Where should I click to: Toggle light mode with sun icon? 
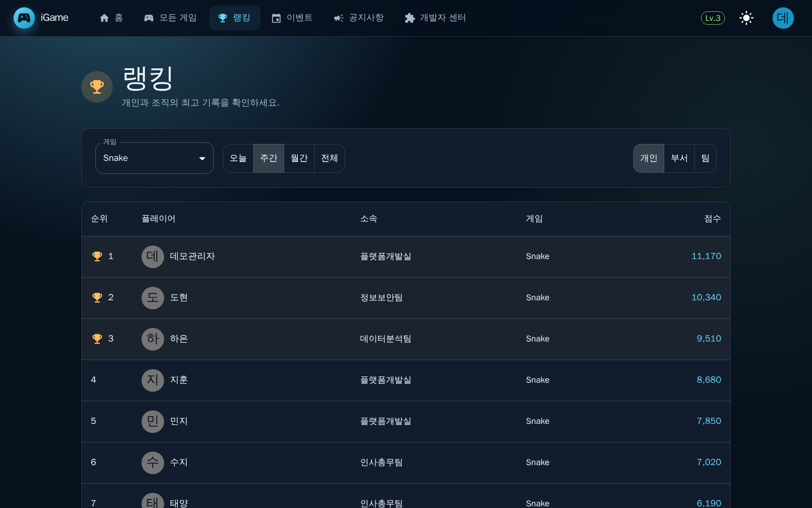pos(747,18)
